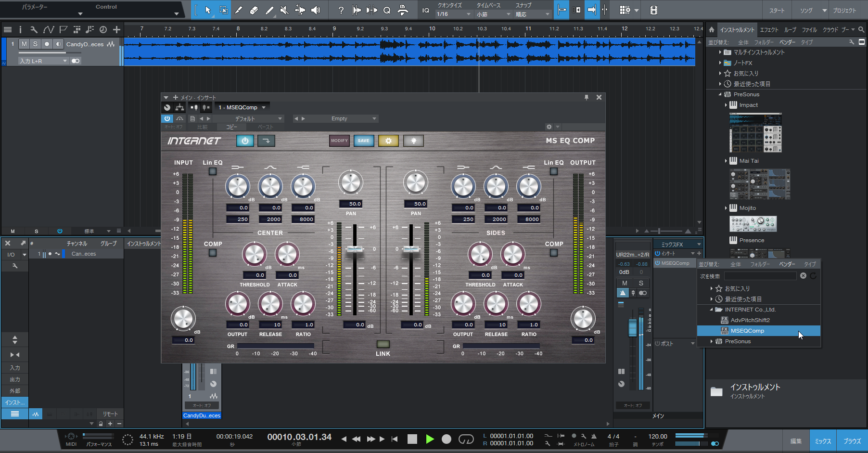Open the input L+R dropdown
The image size is (868, 453).
(43, 61)
